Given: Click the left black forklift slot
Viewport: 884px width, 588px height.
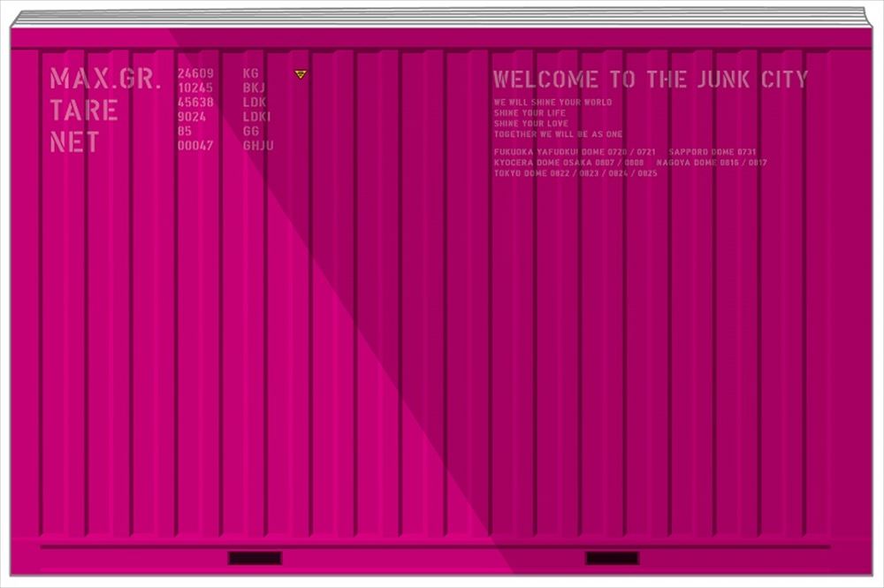Looking at the screenshot, I should (255, 558).
